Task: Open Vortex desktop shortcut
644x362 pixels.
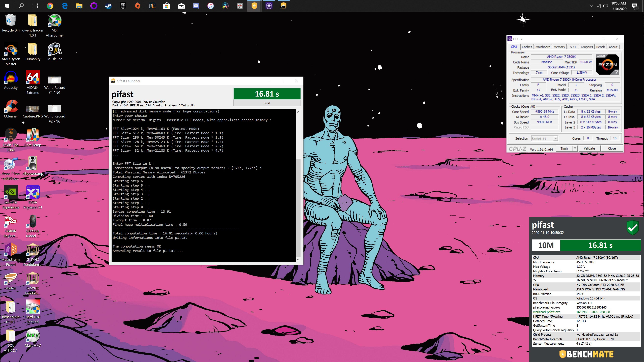Action: [x=11, y=281]
